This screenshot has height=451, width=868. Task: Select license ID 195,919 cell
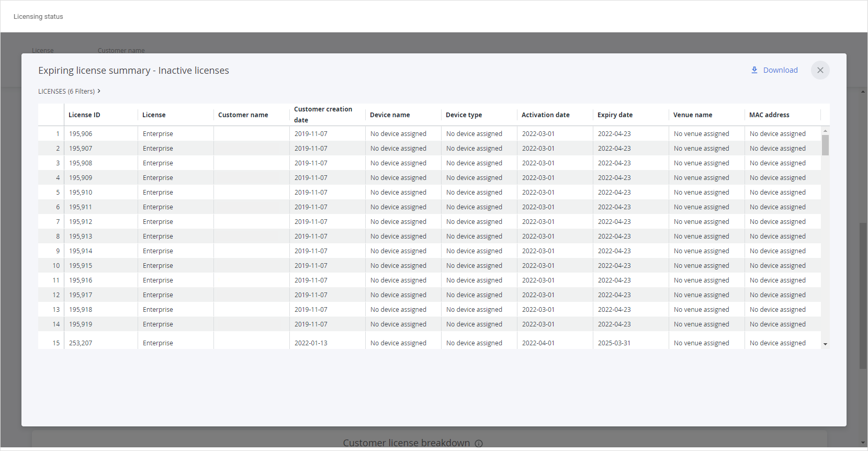101,324
